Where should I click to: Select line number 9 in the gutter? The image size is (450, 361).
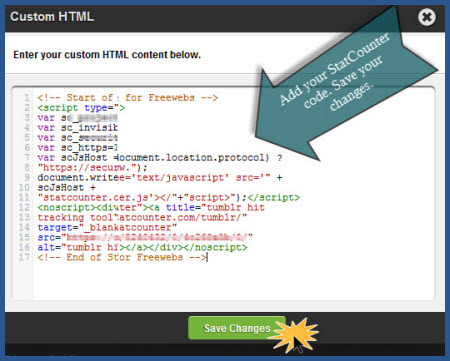pyautogui.click(x=27, y=178)
